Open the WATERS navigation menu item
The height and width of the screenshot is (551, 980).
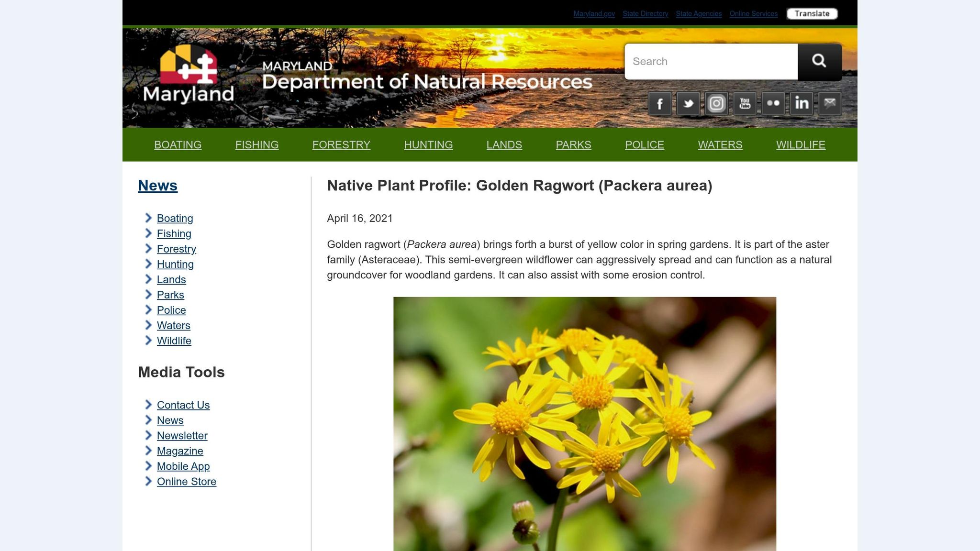coord(720,145)
